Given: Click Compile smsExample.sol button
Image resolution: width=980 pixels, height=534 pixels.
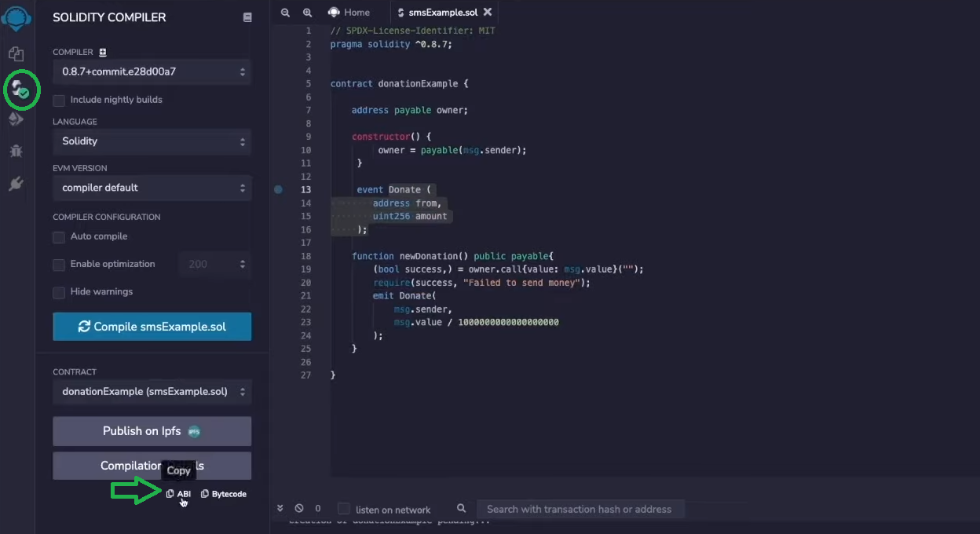Looking at the screenshot, I should pos(152,327).
